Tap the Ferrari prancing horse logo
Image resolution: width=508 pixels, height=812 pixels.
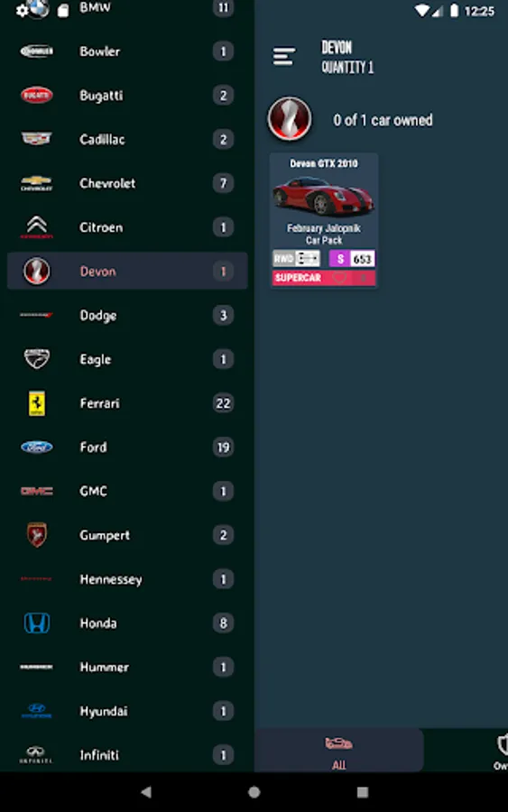pos(37,403)
